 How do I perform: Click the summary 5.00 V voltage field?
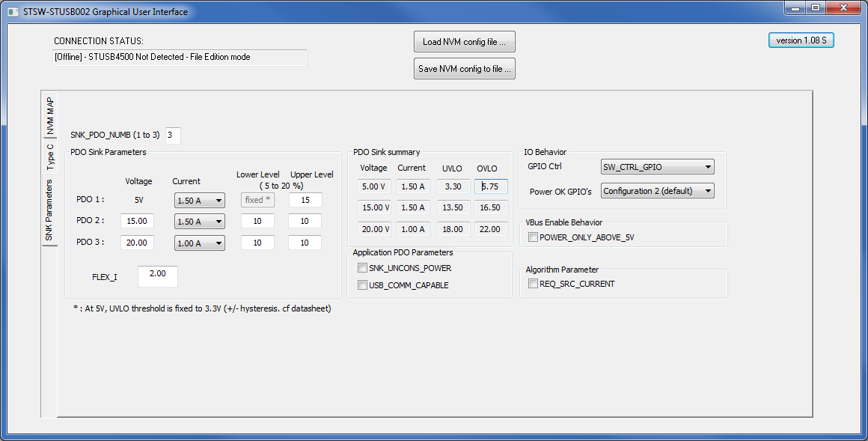pyautogui.click(x=374, y=186)
